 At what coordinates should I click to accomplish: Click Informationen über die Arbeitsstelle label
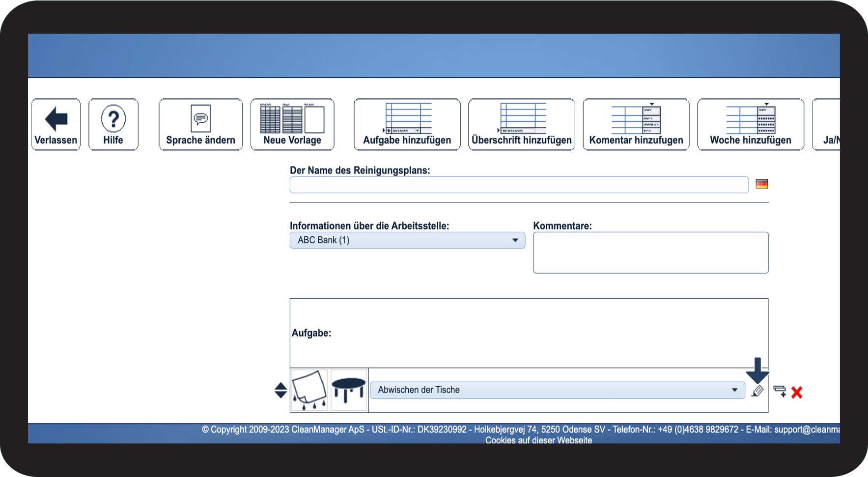(369, 226)
